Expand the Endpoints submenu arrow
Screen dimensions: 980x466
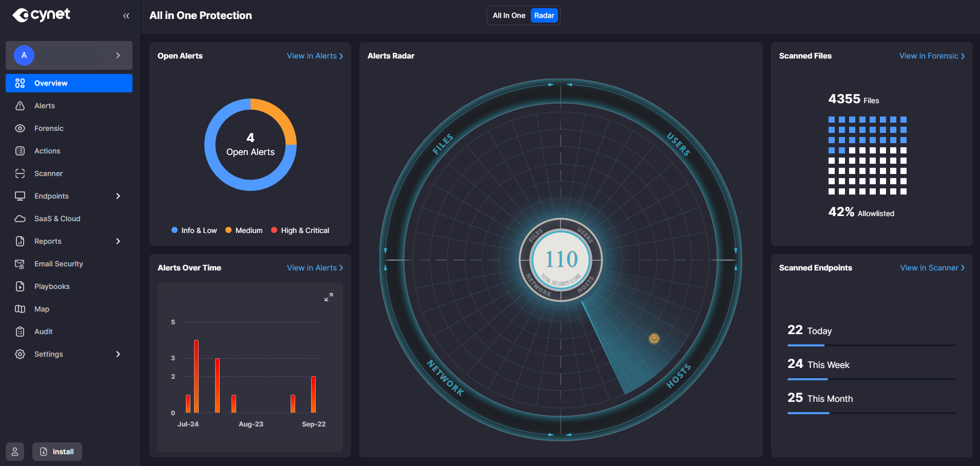(x=118, y=196)
